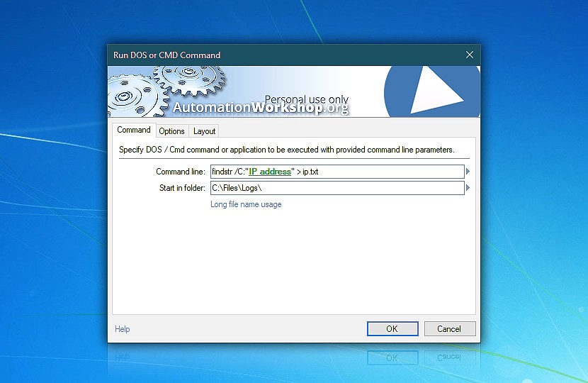This screenshot has width=588, height=383.
Task: Open the Help link
Action: [x=123, y=329]
